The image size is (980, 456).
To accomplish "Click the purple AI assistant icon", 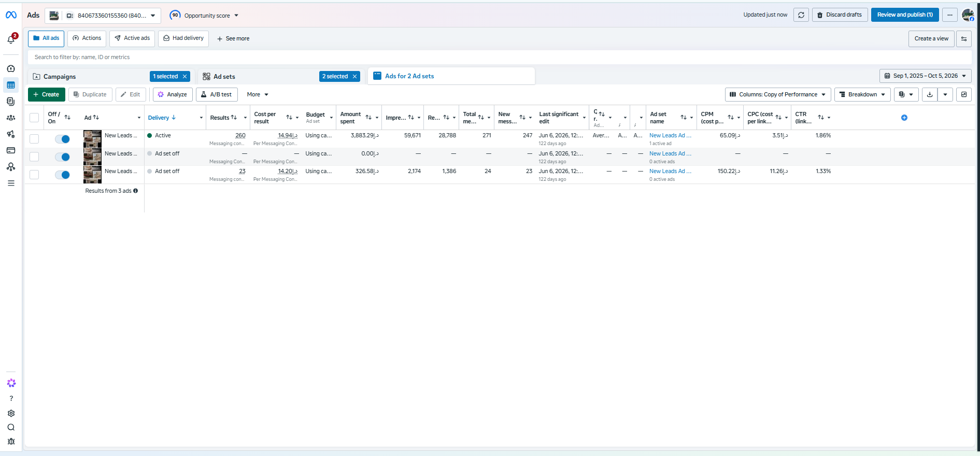I will [x=11, y=383].
